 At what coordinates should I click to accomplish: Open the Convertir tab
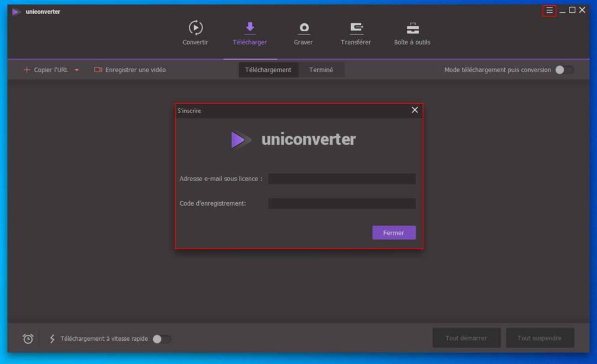click(195, 33)
